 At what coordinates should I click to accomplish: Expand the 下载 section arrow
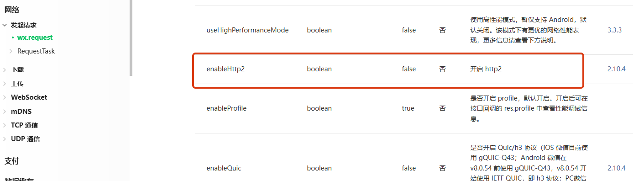5,70
